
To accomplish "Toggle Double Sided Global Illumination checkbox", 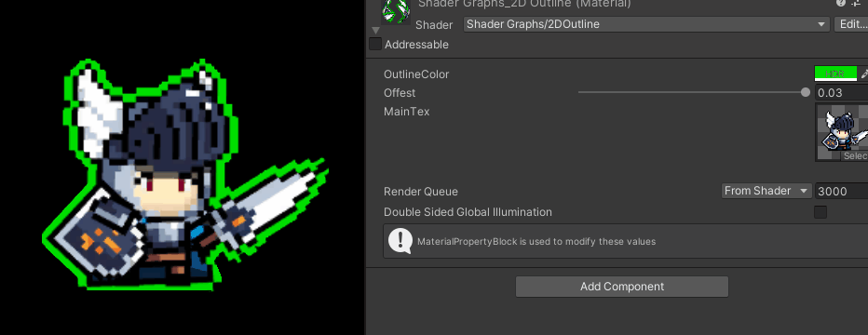I will point(821,212).
